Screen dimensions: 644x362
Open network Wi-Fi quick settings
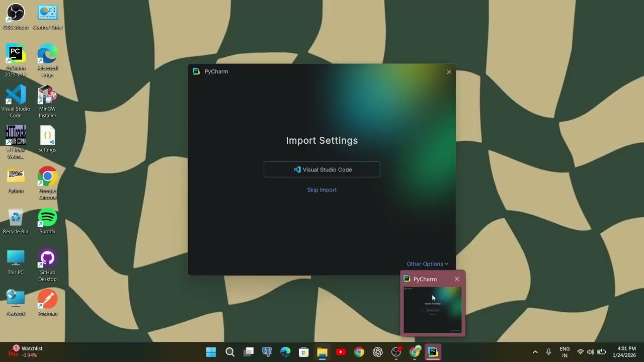pos(581,352)
